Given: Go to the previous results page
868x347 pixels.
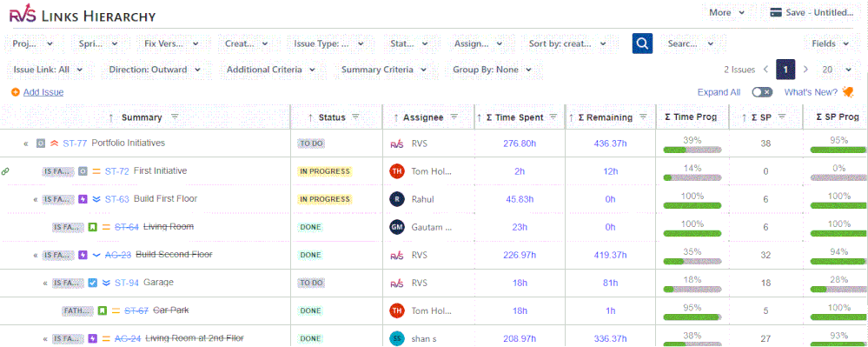Looking at the screenshot, I should [766, 70].
